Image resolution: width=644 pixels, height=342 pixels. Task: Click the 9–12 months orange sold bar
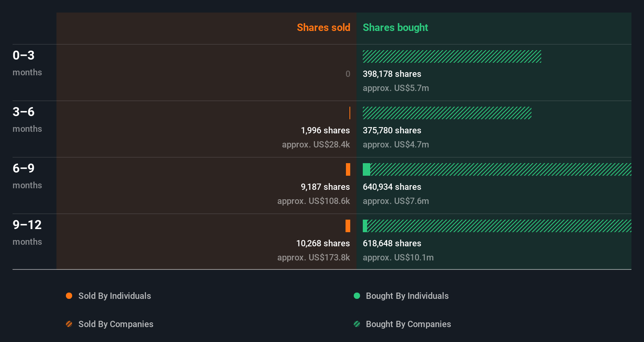pos(348,226)
